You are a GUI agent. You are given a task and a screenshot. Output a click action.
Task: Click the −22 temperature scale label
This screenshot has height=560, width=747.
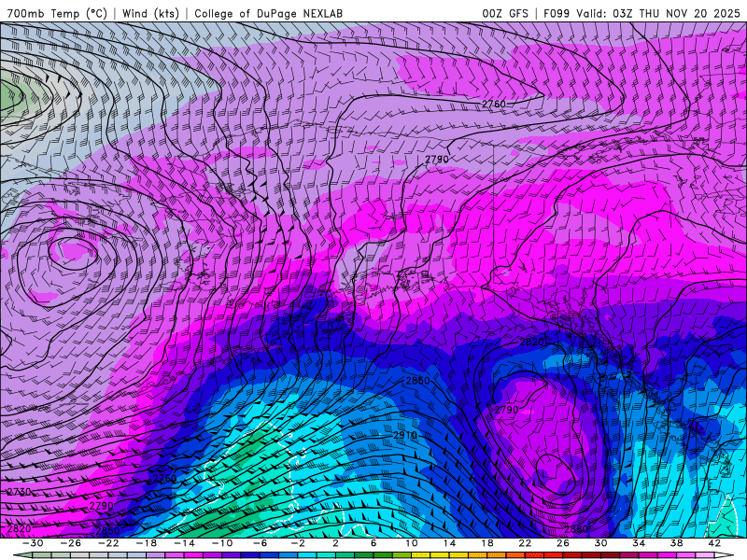pyautogui.click(x=108, y=543)
